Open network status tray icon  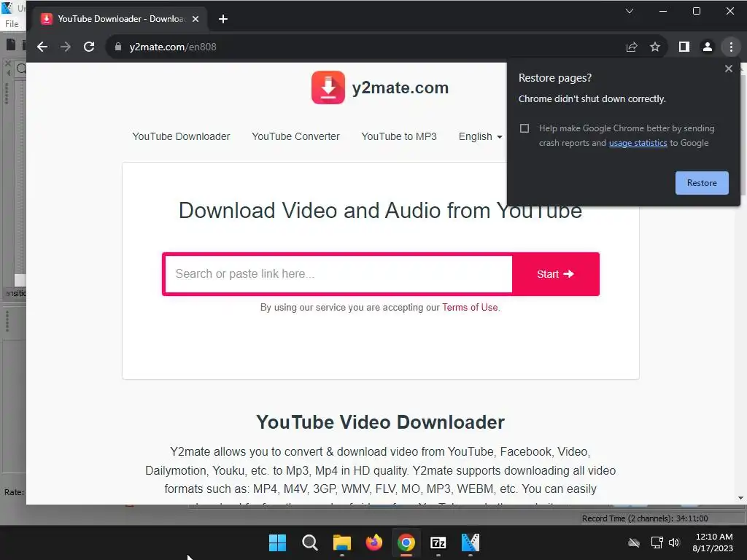[x=657, y=542]
